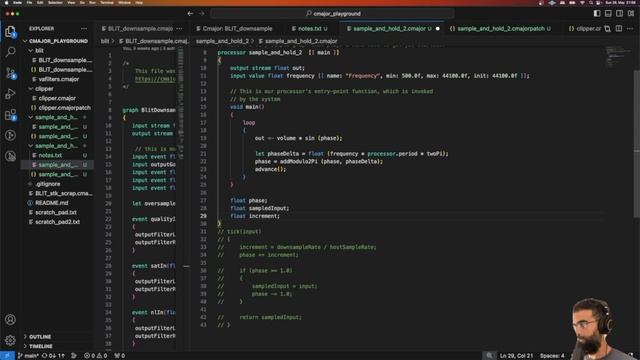The image size is (640, 360).
Task: Click the ports forwarded status item
Action: (120, 356)
